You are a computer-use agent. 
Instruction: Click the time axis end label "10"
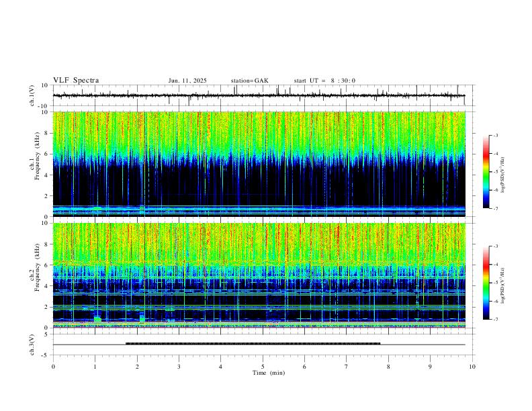(x=472, y=367)
